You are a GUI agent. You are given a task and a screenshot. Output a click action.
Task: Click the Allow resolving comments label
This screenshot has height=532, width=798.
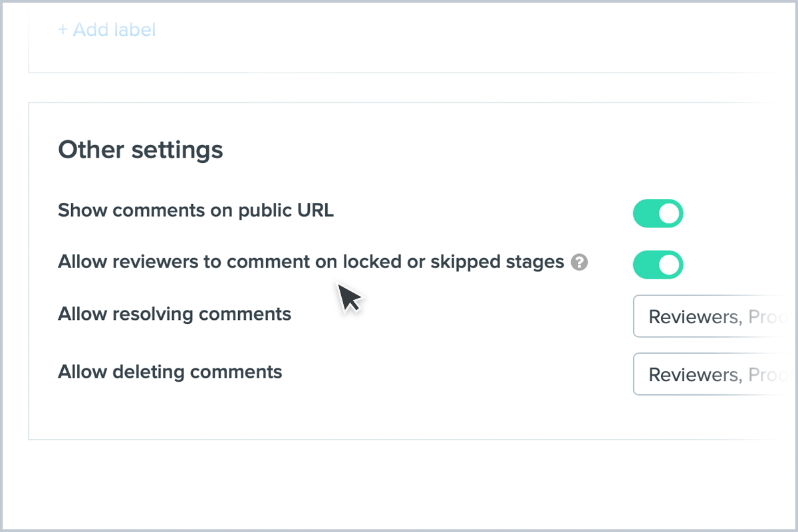pyautogui.click(x=174, y=313)
